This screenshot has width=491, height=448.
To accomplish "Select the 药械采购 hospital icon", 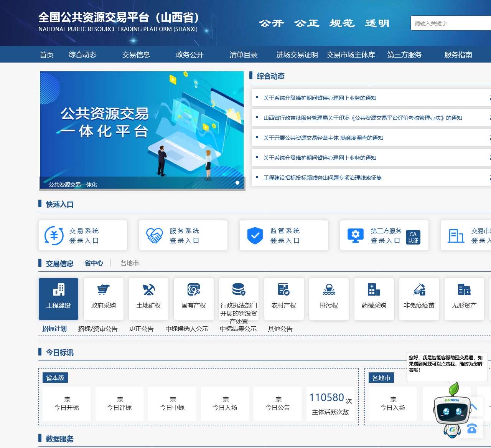I will tap(374, 290).
